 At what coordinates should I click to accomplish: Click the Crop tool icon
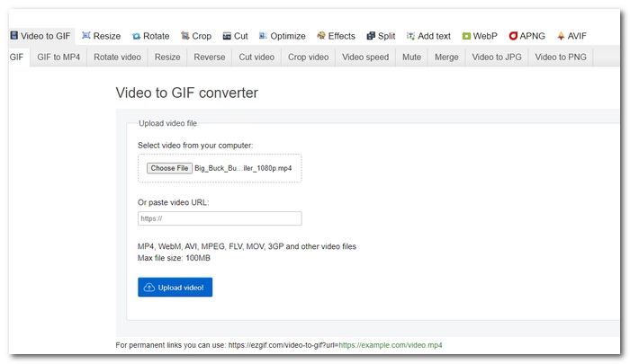pyautogui.click(x=184, y=36)
